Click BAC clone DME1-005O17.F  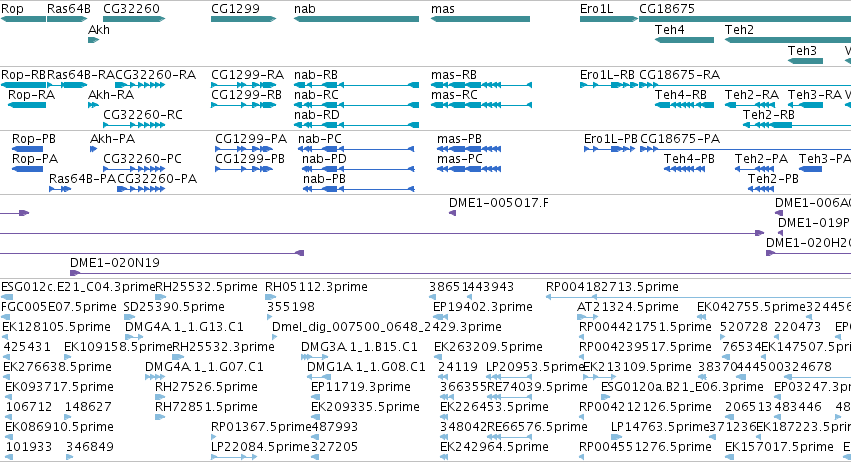point(498,203)
